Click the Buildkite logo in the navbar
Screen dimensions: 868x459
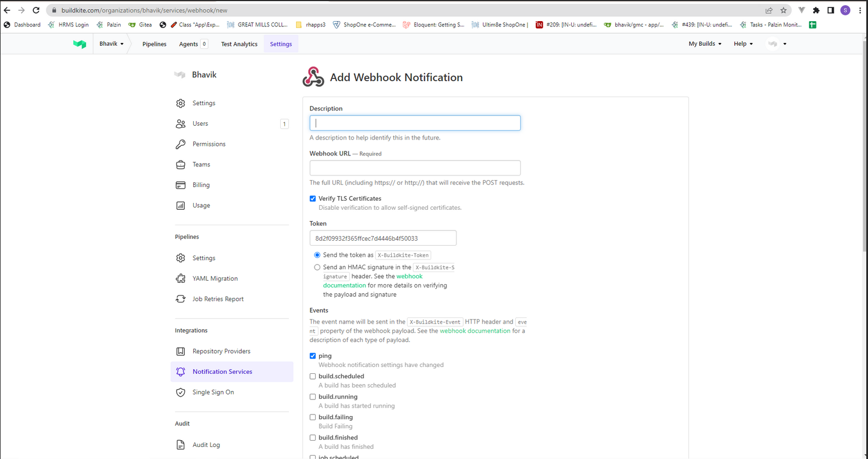79,44
